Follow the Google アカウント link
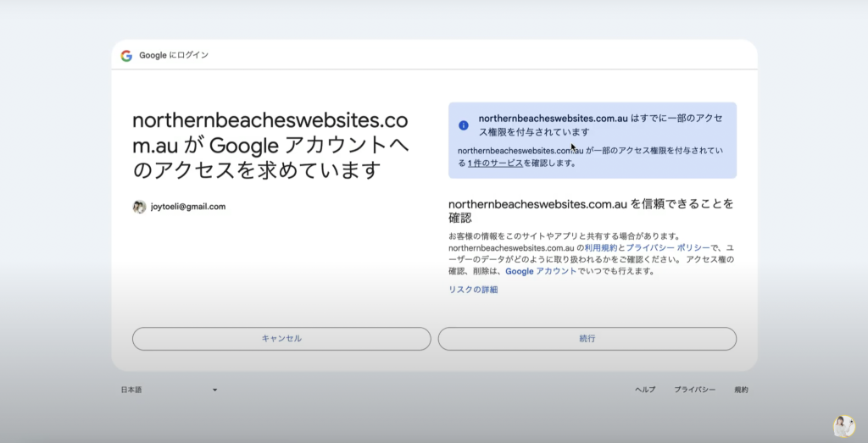This screenshot has width=868, height=443. coord(541,271)
